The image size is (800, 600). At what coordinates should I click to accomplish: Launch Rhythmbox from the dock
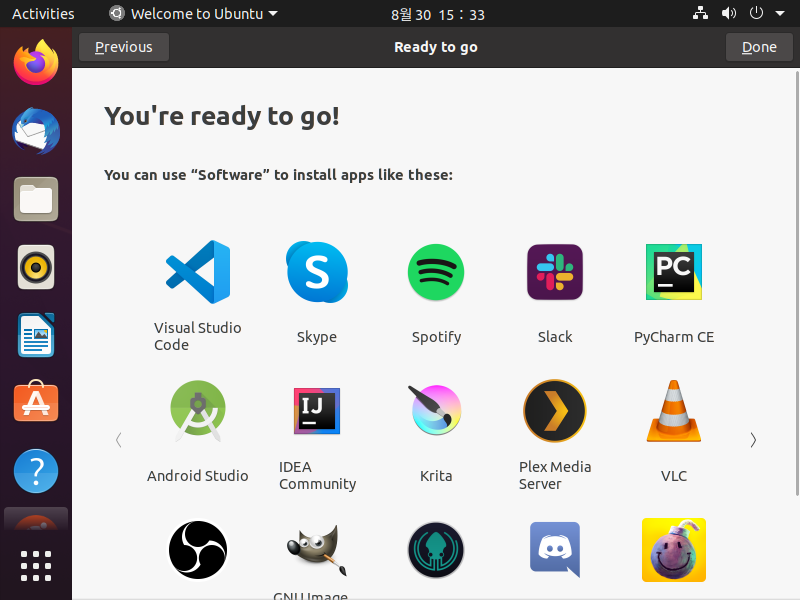click(36, 267)
